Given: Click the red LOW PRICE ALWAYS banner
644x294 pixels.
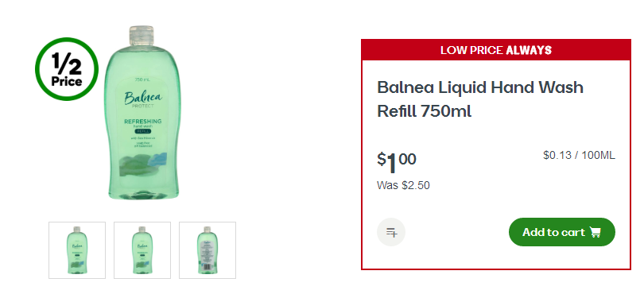Looking at the screenshot, I should coord(496,50).
